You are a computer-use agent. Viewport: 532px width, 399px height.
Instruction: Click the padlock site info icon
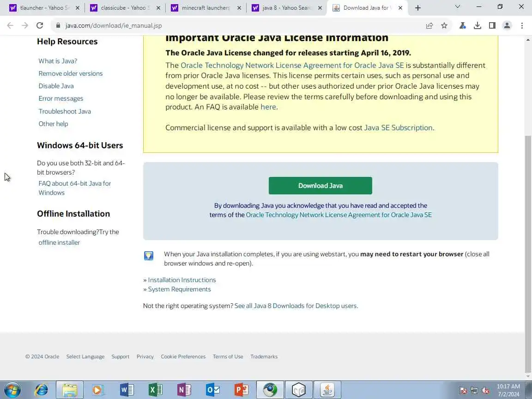(58, 25)
